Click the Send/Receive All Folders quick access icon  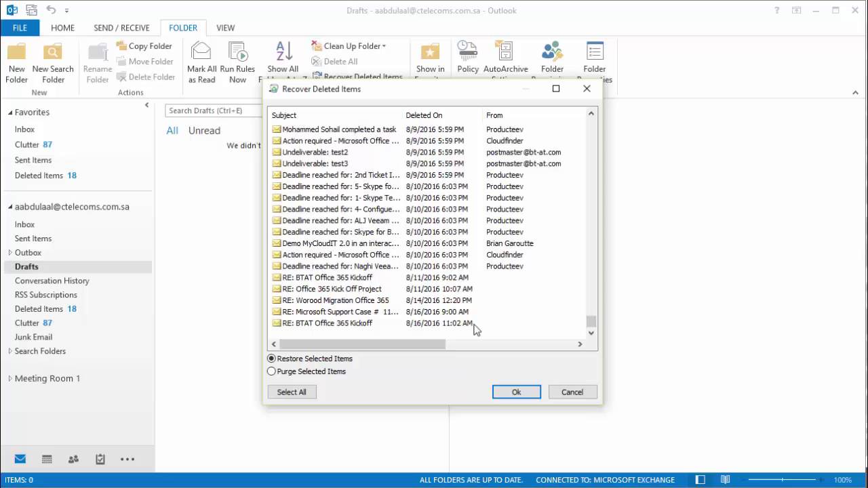point(31,10)
